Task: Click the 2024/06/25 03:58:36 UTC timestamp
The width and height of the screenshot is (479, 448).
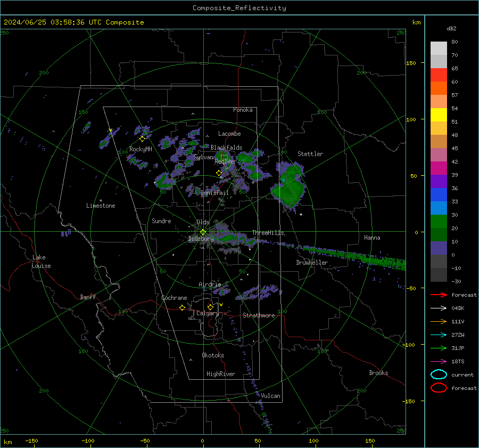Action: click(x=73, y=22)
